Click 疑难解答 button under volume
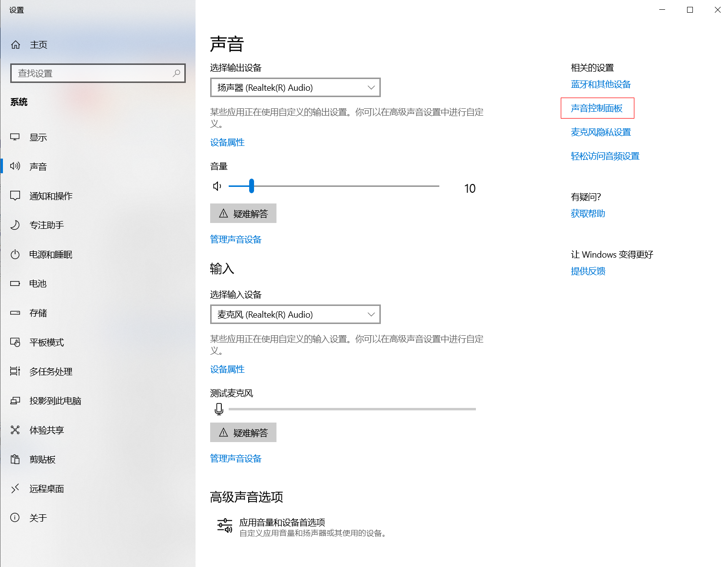The width and height of the screenshot is (728, 567). click(243, 214)
